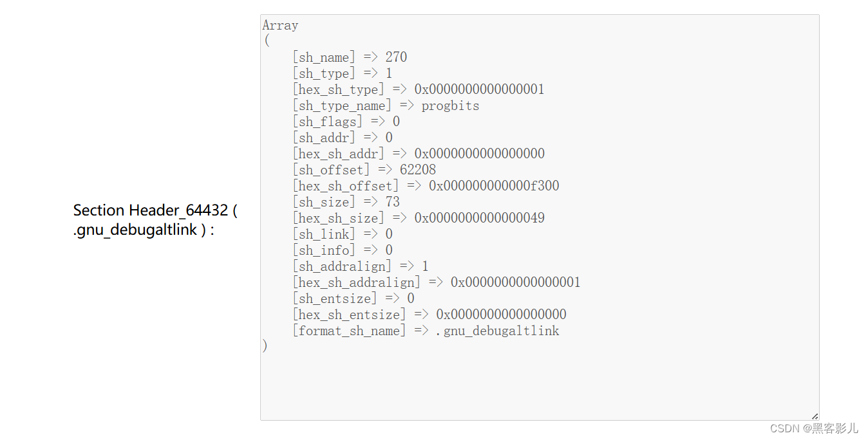Click the [hex_sh_entsize] line

pyautogui.click(x=429, y=315)
